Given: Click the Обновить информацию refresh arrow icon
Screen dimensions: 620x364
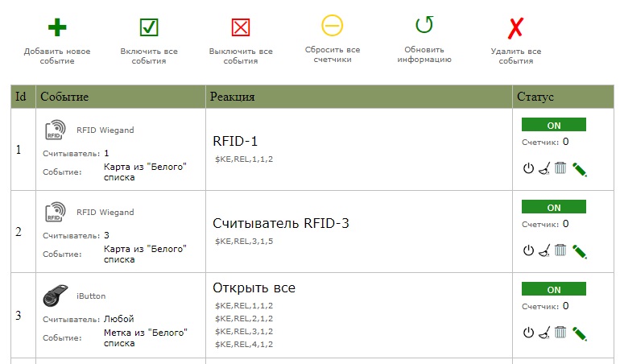Looking at the screenshot, I should pos(424,25).
